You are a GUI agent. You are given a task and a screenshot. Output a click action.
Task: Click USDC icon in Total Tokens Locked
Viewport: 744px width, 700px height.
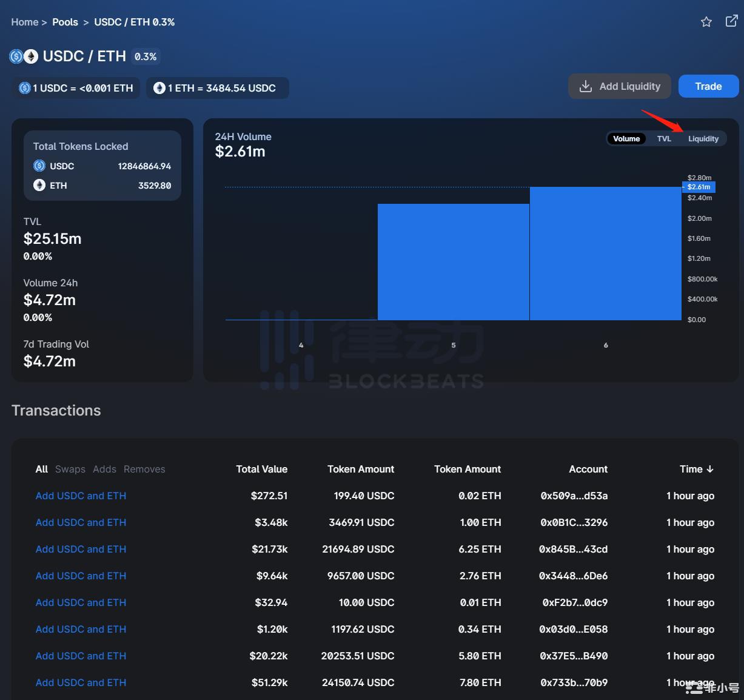pyautogui.click(x=39, y=166)
